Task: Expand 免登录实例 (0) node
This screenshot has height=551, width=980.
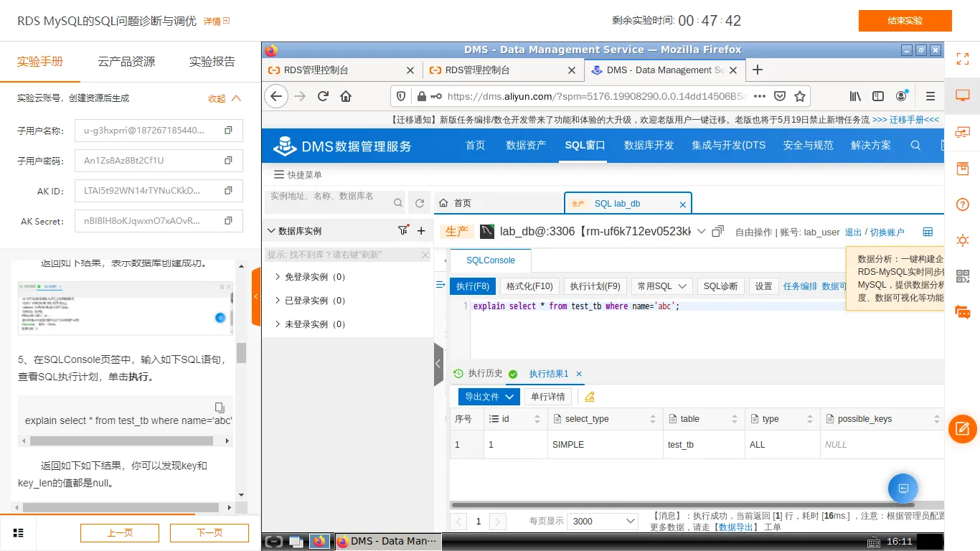Action: 278,276
